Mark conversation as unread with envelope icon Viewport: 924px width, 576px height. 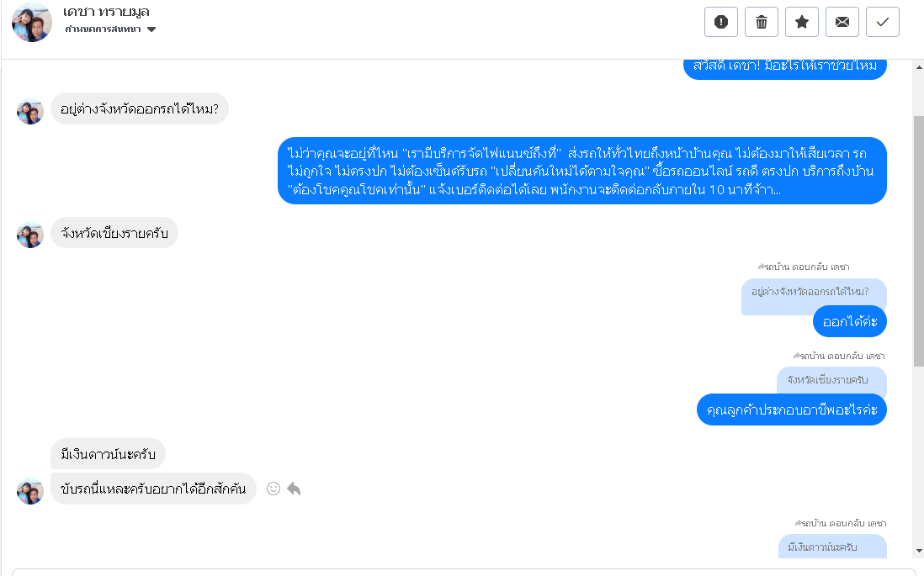[x=842, y=23]
